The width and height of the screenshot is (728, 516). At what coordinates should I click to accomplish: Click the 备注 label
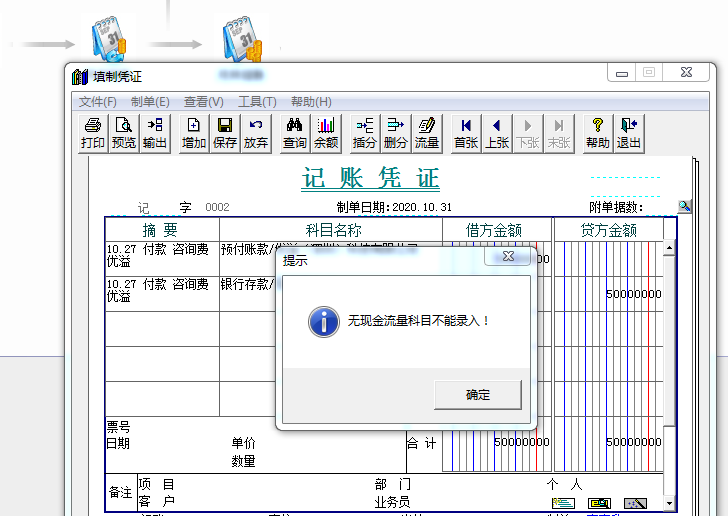click(x=120, y=492)
